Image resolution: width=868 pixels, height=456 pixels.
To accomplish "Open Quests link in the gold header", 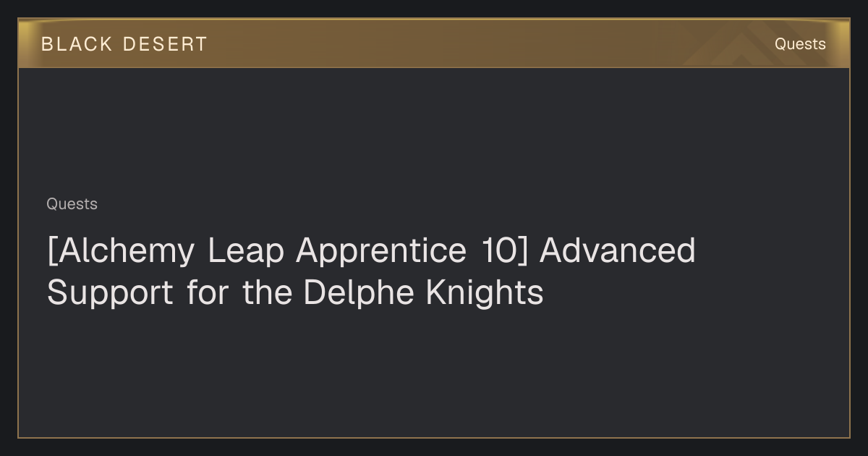I will tap(800, 44).
